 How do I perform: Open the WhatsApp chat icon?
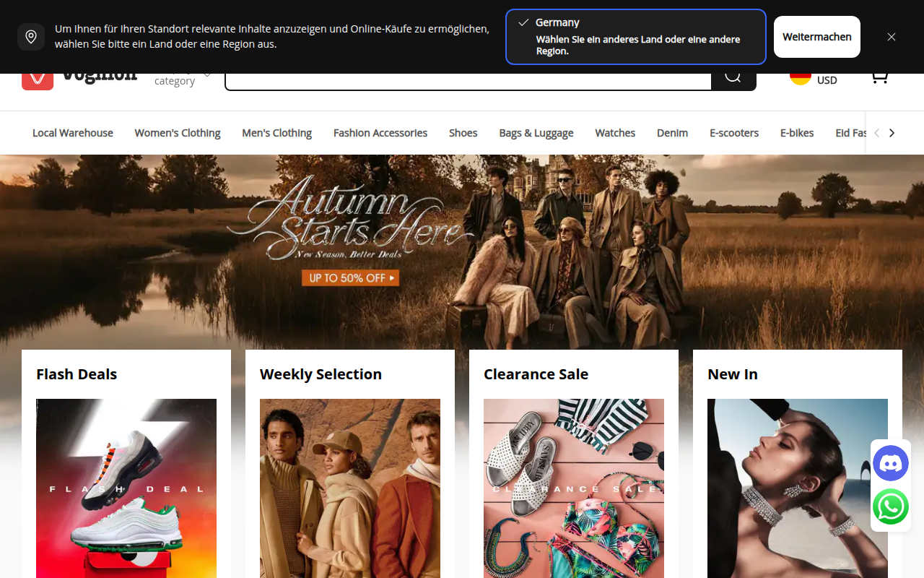point(891,507)
